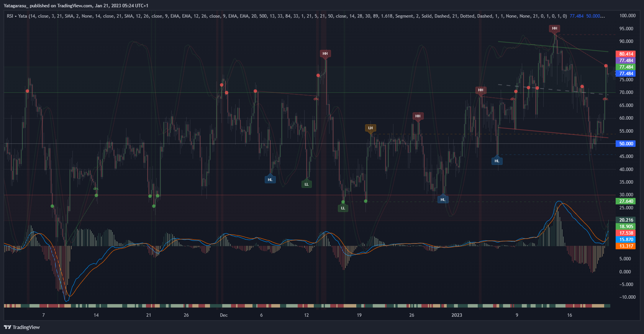
Task: Click the 90.000 scale tick label
Action: (626, 41)
